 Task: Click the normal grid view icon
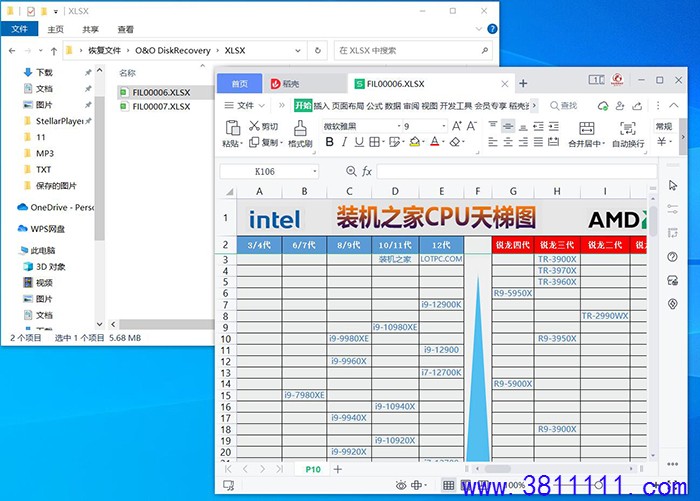pos(449,485)
